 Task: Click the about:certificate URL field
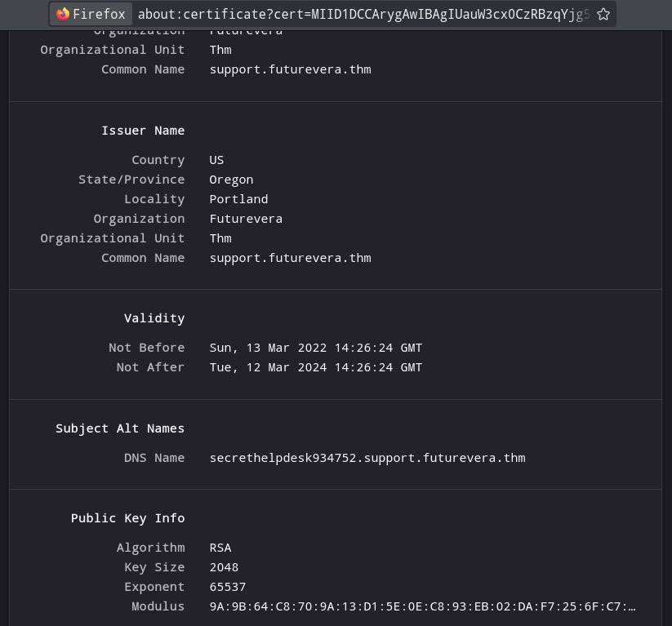[x=363, y=14]
